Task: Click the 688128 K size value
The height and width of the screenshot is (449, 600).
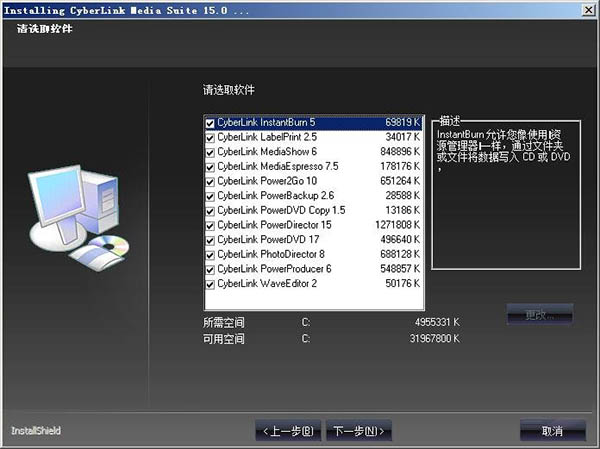Action: coord(400,254)
